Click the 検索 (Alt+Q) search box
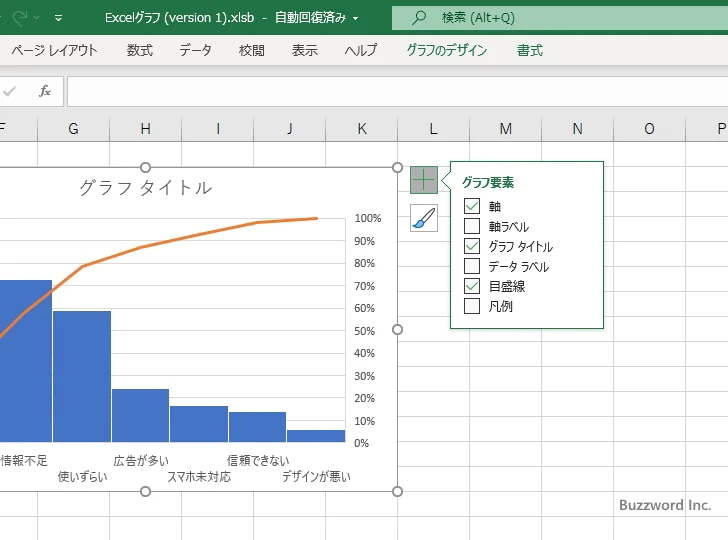728x540 pixels. (560, 18)
